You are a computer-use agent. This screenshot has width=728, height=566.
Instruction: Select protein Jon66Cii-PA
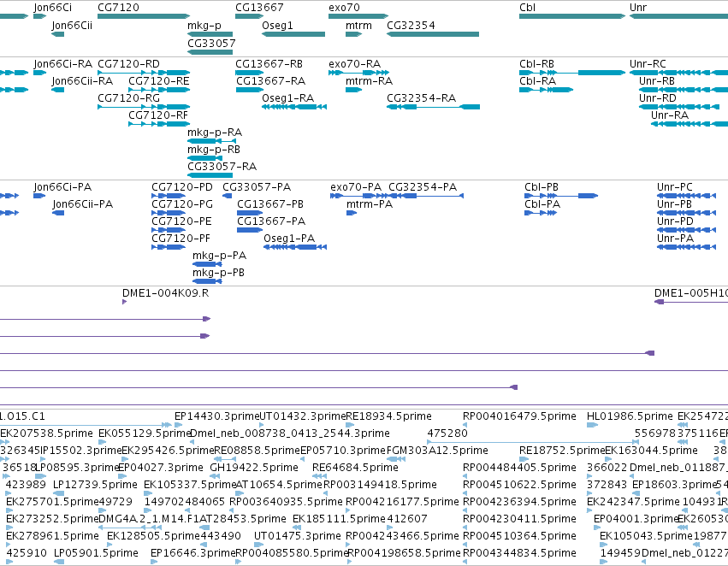(58, 213)
